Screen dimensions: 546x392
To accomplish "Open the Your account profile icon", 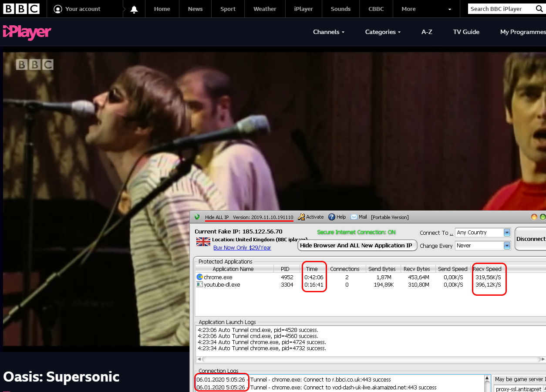I will (x=58, y=9).
